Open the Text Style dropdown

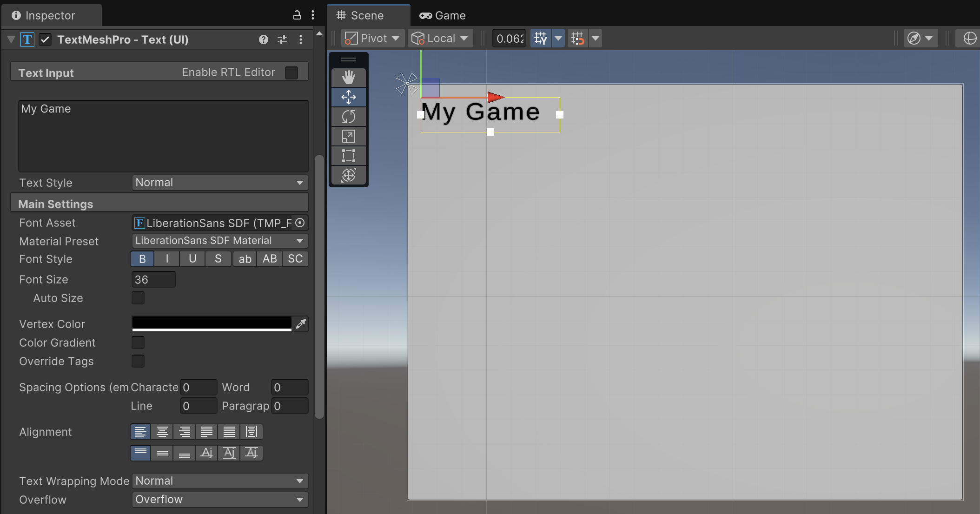(x=219, y=183)
